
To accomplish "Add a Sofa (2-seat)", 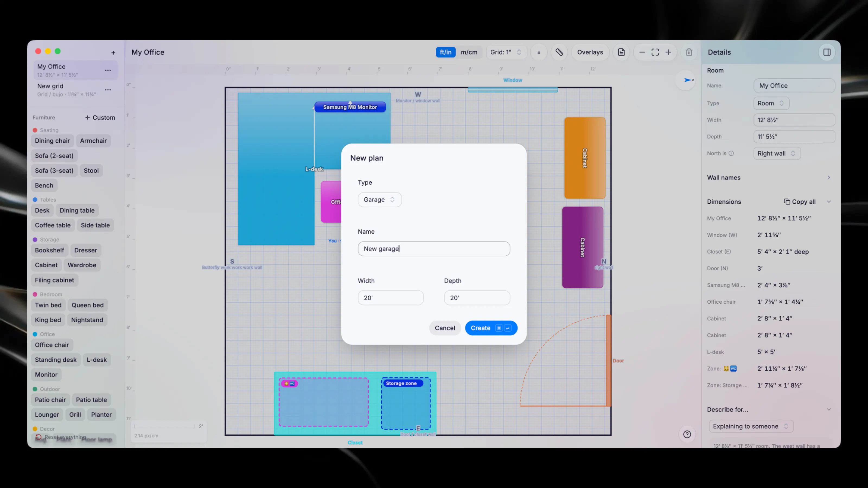I will 54,156.
